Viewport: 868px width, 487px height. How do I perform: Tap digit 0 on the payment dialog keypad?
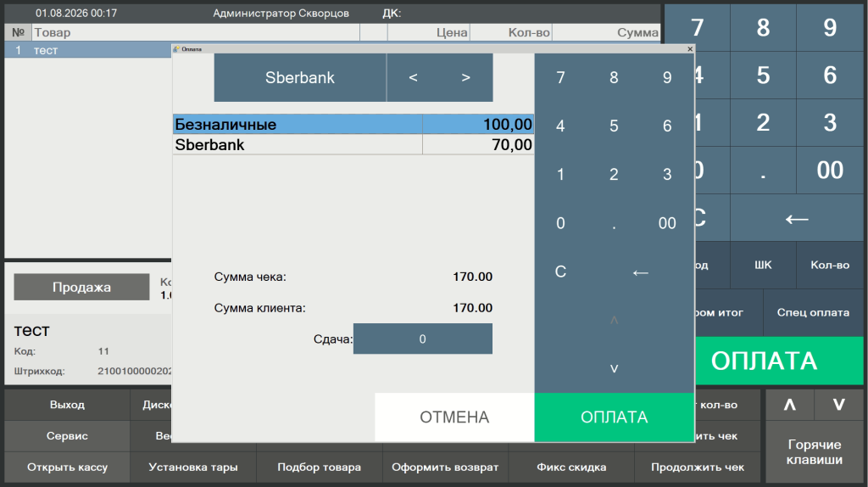point(561,223)
